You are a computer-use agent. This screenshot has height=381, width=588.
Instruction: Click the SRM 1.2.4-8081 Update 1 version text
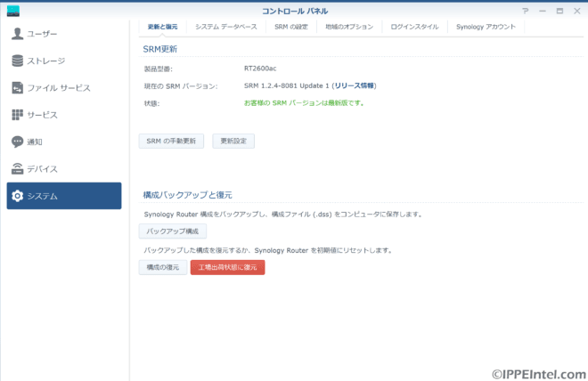287,85
